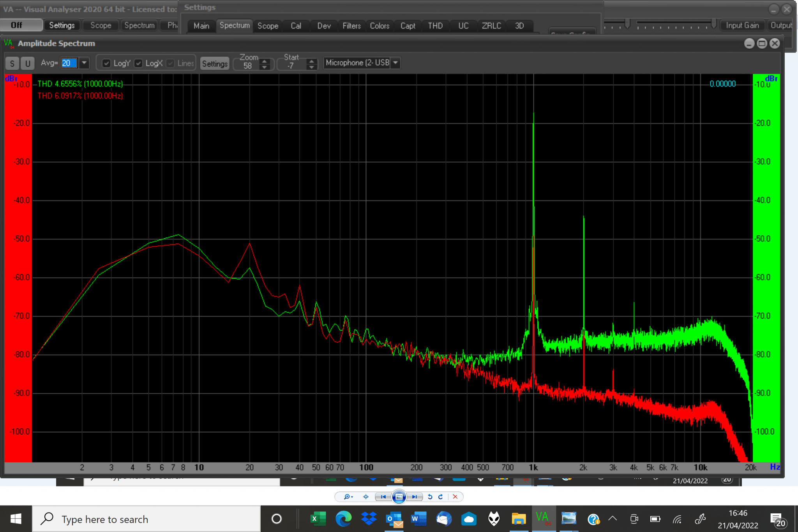Open the Scope button in main toolbar
This screenshot has width=798, height=532.
(x=101, y=25)
